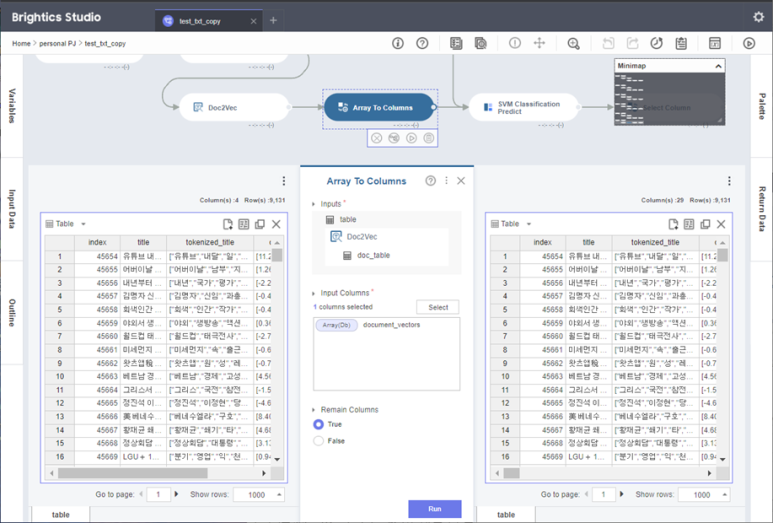The image size is (773, 523).
Task: Select the SVM Classification Predict node
Action: click(x=524, y=107)
